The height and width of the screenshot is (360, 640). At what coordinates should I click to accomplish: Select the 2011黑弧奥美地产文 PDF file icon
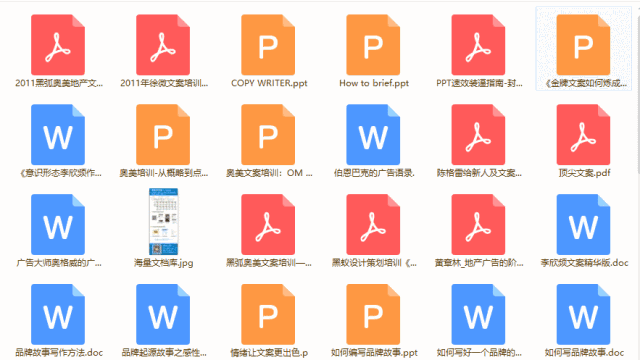58,45
